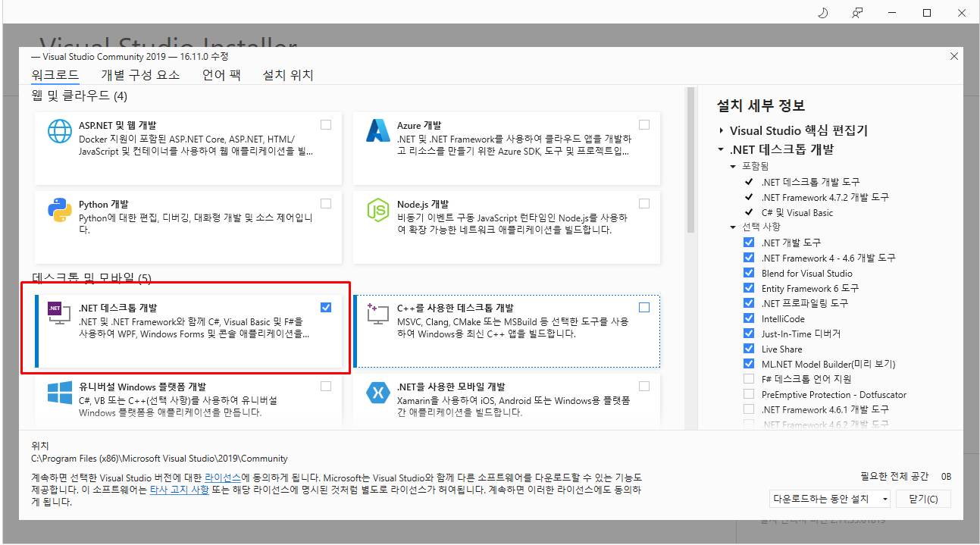Check the Node.js 개발 workload checkbox

[644, 203]
